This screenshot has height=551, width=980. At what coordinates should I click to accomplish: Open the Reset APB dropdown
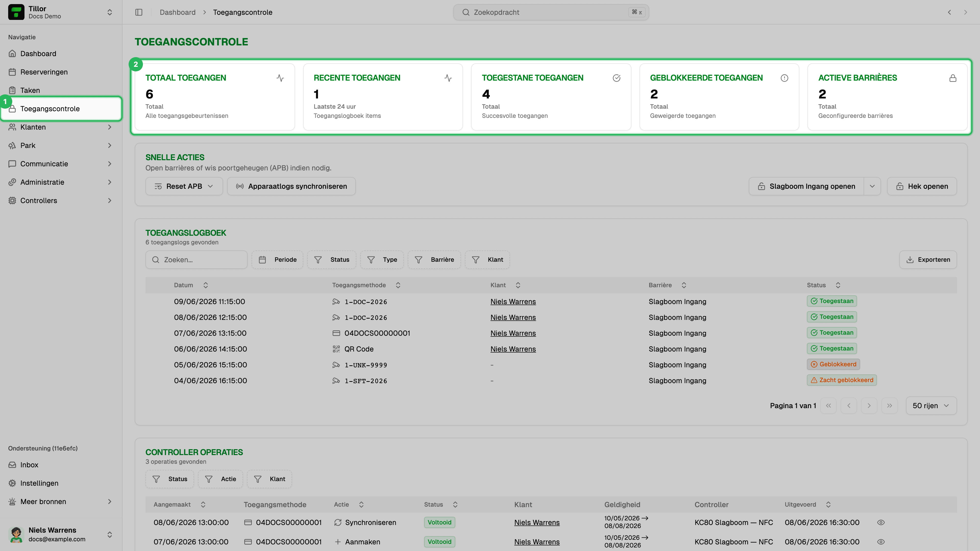pos(184,186)
